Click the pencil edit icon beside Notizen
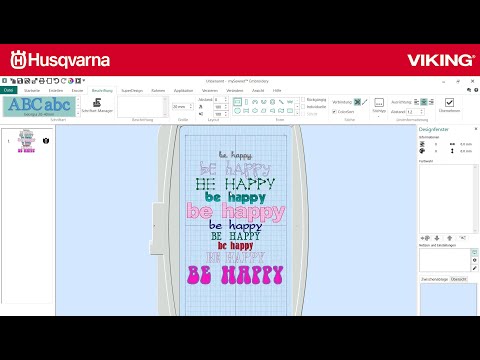The height and width of the screenshot is (360, 480). (475, 268)
